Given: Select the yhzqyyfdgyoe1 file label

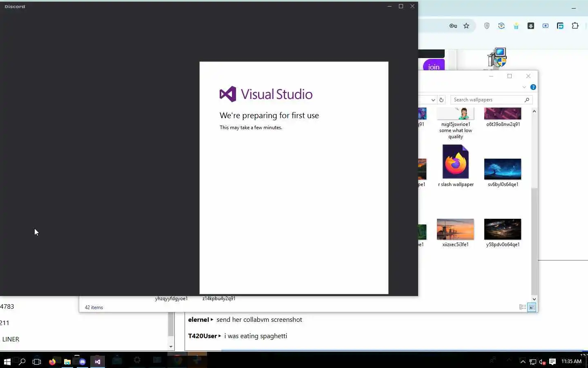Looking at the screenshot, I should coord(171,298).
